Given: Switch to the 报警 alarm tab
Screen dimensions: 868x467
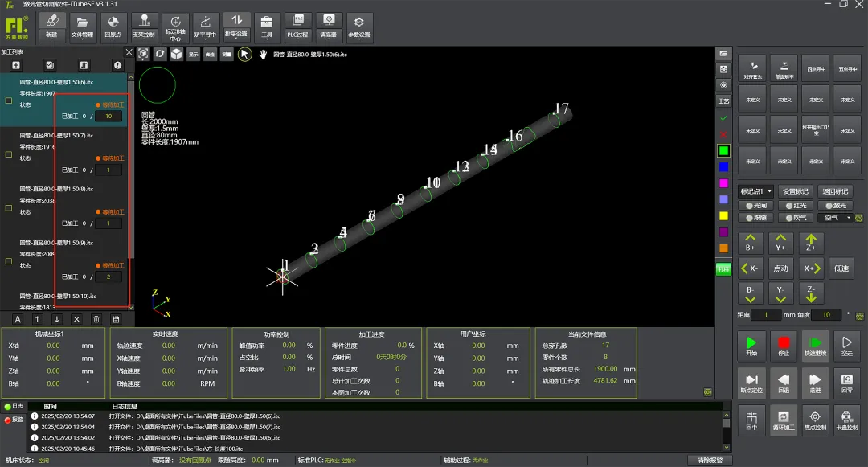Looking at the screenshot, I should [x=14, y=420].
